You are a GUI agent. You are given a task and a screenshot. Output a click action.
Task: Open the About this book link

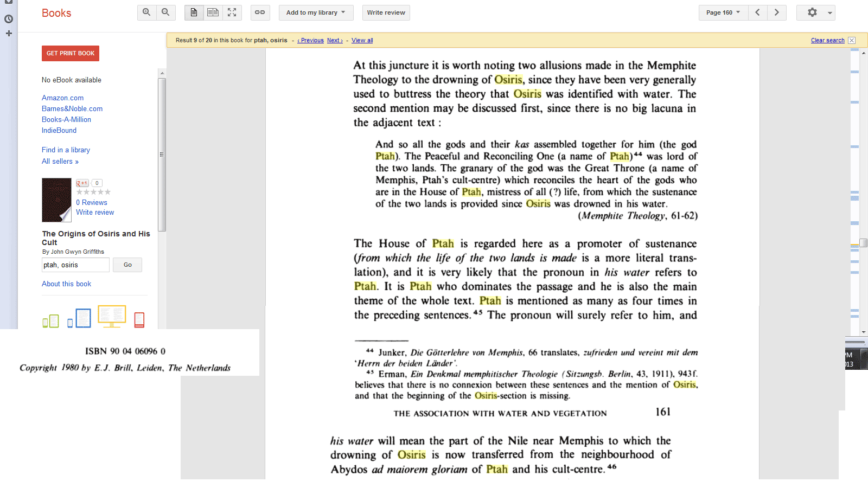(66, 284)
